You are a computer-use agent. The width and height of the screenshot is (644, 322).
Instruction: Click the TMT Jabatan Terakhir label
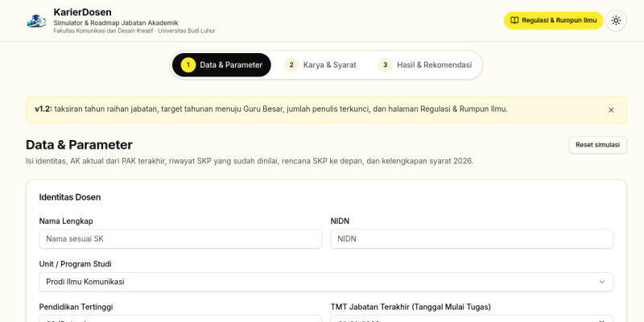(411, 307)
